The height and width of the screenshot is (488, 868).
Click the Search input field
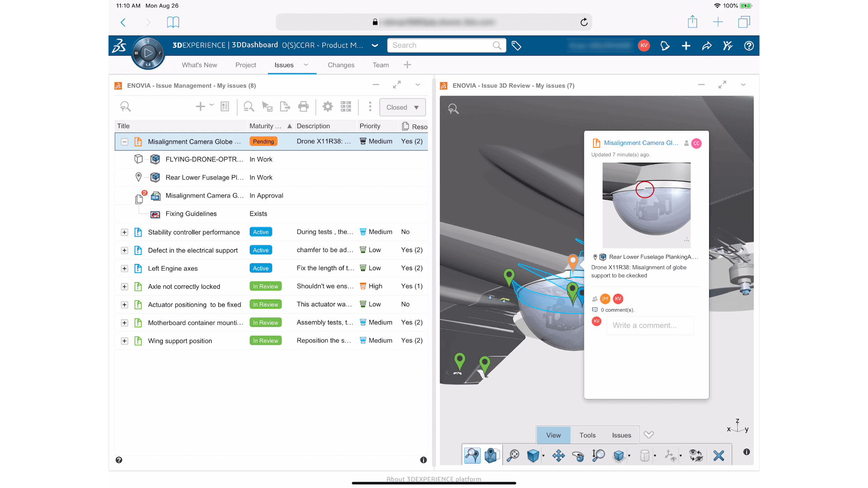446,45
